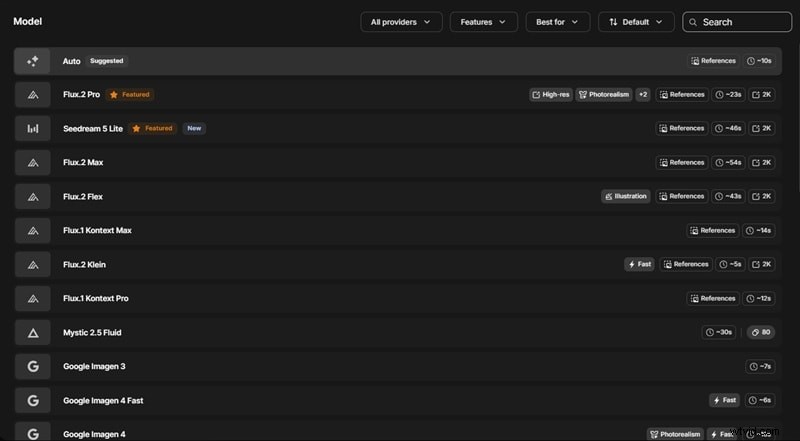Click the Illustration tag on Flux.2 Flex

[625, 197]
